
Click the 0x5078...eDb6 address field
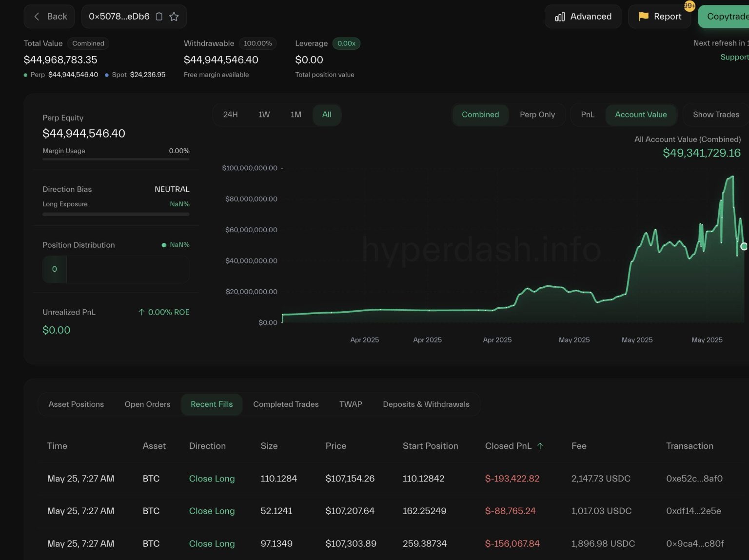point(119,16)
